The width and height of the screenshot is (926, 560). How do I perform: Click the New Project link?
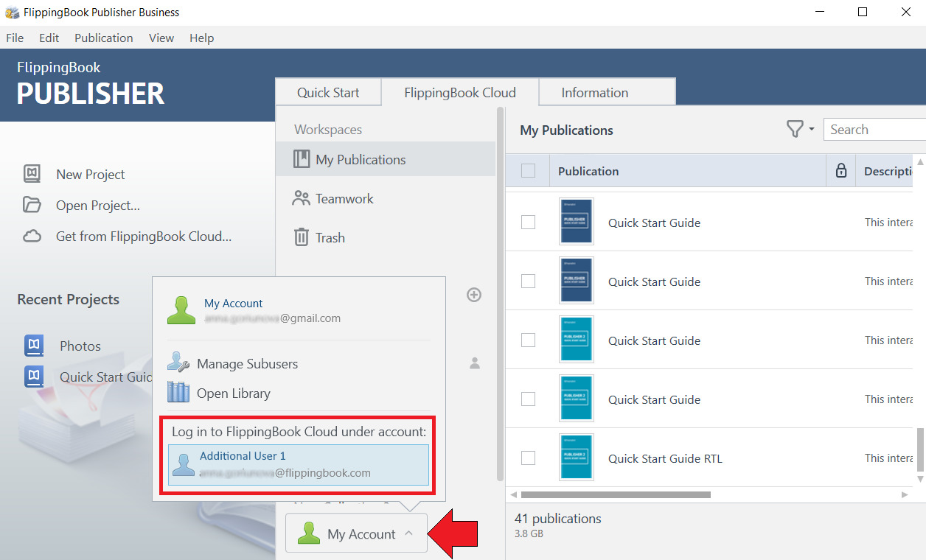(91, 174)
